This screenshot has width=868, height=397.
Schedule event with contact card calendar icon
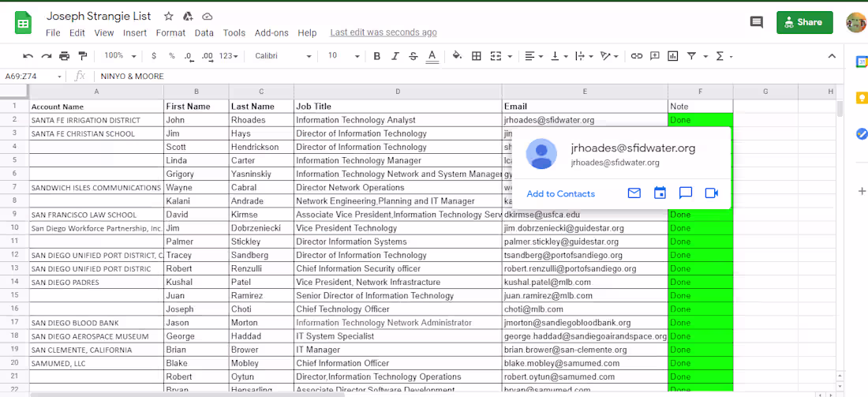(x=660, y=193)
